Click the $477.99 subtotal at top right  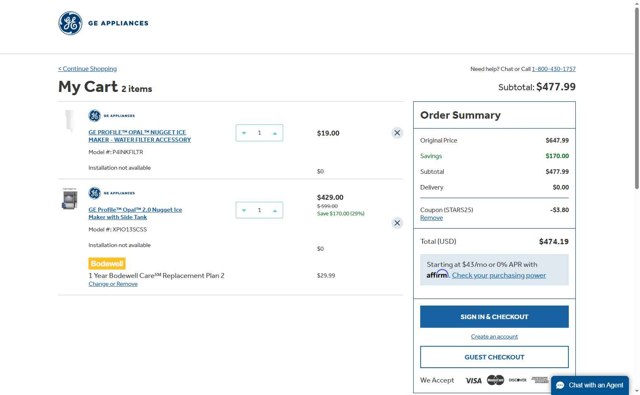(x=556, y=87)
